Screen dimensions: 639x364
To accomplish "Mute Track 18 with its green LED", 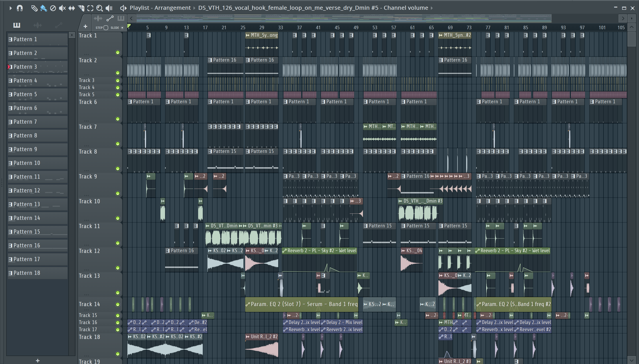I will (118, 354).
